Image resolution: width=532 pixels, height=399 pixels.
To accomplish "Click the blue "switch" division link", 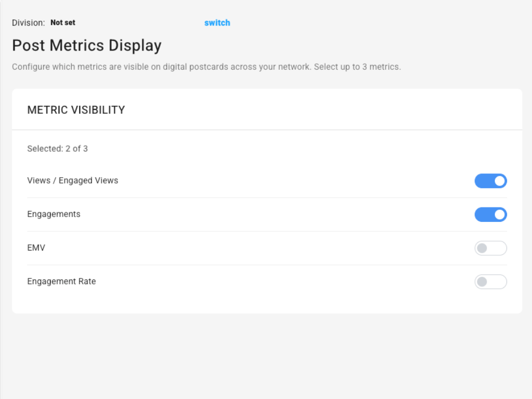I will pos(217,23).
